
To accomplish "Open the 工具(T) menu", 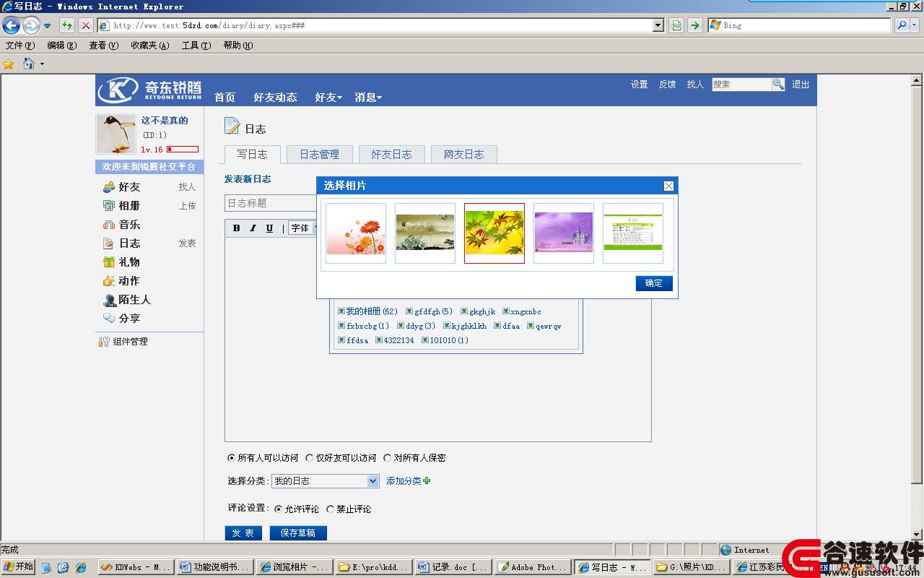I will click(x=196, y=46).
